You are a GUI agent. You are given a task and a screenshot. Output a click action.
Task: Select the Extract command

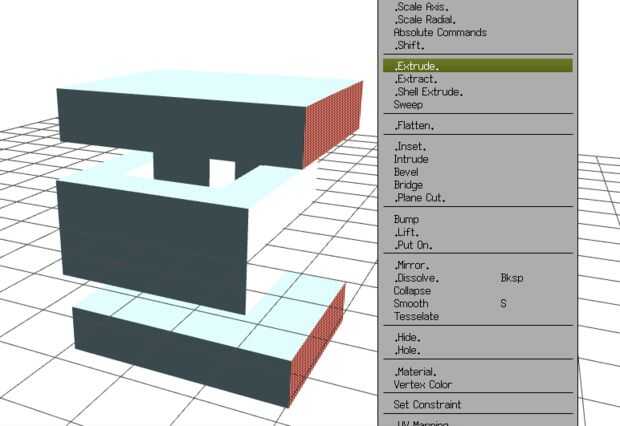tap(478, 79)
